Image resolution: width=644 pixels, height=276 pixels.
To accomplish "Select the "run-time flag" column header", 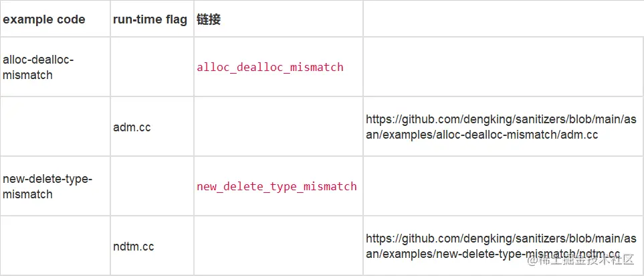I will 150,19.
